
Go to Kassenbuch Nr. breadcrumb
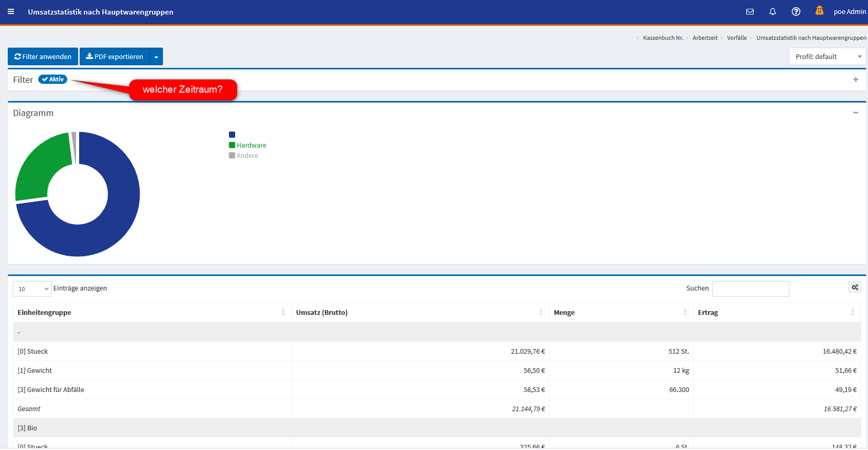point(663,38)
